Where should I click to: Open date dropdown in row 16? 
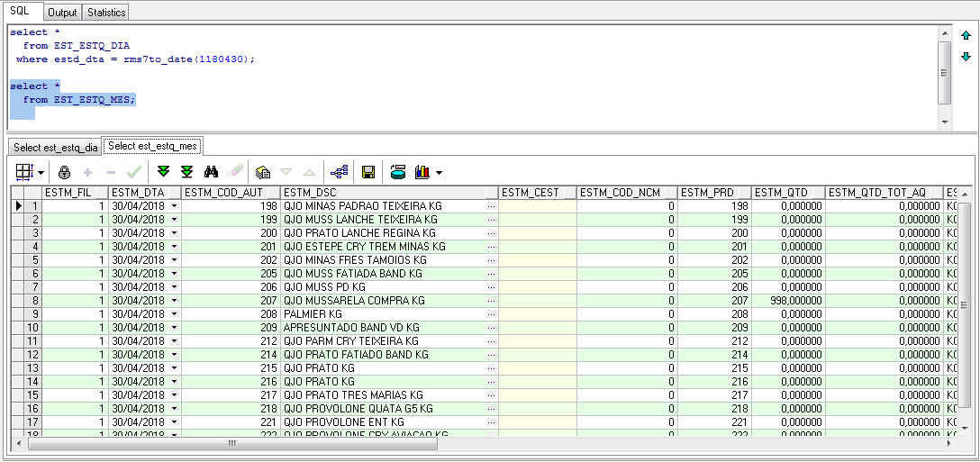pos(174,409)
